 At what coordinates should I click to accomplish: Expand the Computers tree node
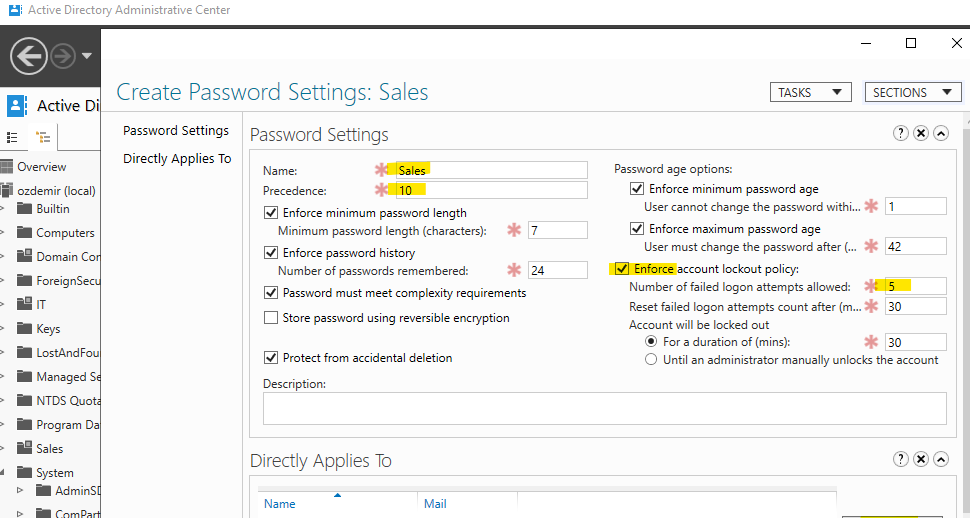point(4,233)
